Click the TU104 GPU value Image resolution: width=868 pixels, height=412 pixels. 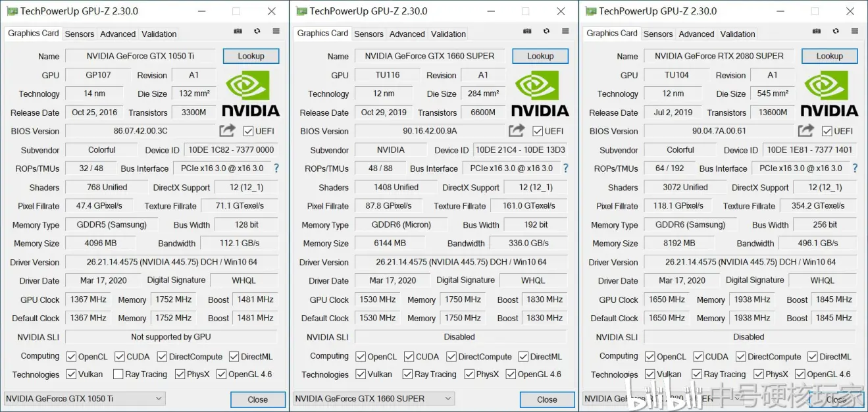[677, 75]
